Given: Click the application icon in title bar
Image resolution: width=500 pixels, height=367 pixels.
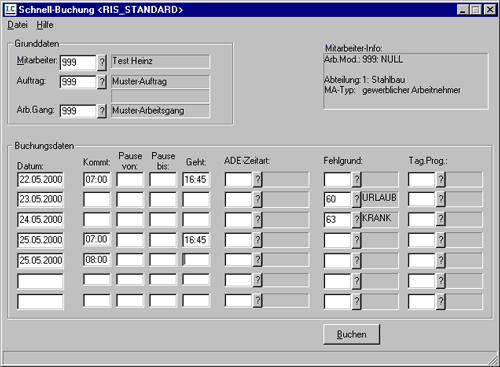Looking at the screenshot, I should 10,9.
